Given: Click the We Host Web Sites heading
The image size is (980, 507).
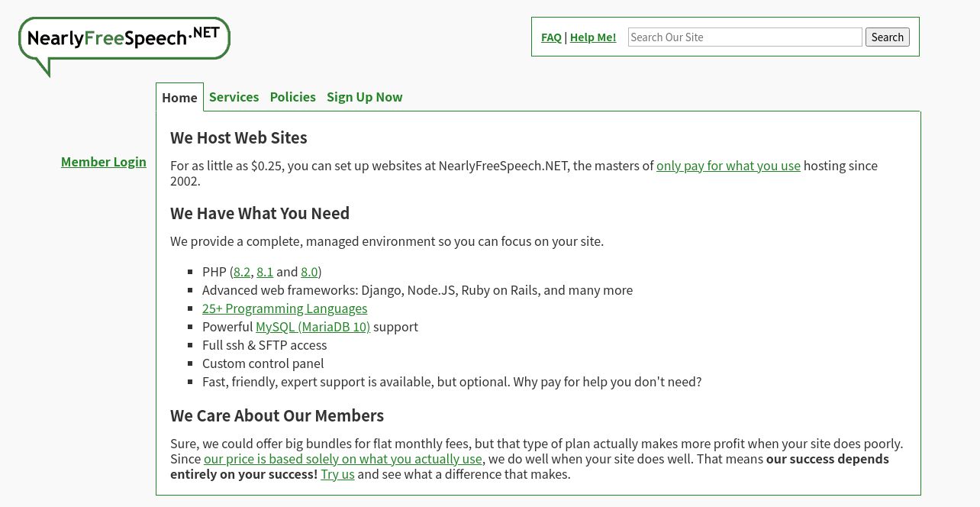Looking at the screenshot, I should tap(239, 138).
